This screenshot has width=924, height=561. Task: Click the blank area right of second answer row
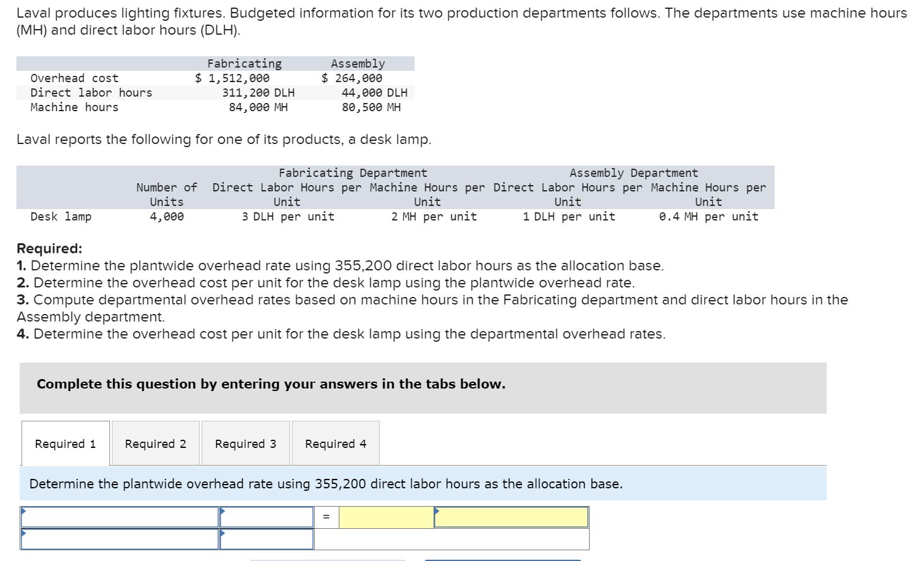452,539
